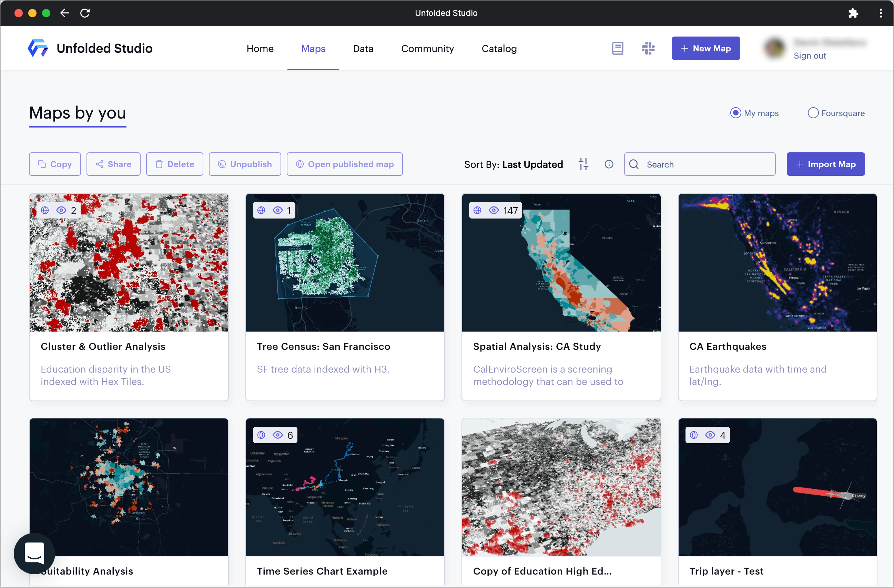894x588 pixels.
Task: Click the browser back arrow
Action: [x=64, y=13]
